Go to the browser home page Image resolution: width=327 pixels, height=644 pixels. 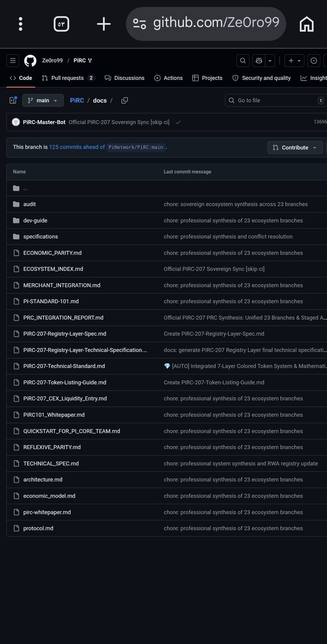(x=307, y=24)
